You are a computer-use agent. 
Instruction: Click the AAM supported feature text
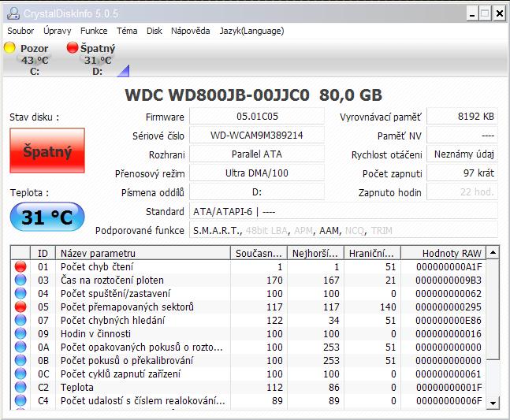point(329,230)
